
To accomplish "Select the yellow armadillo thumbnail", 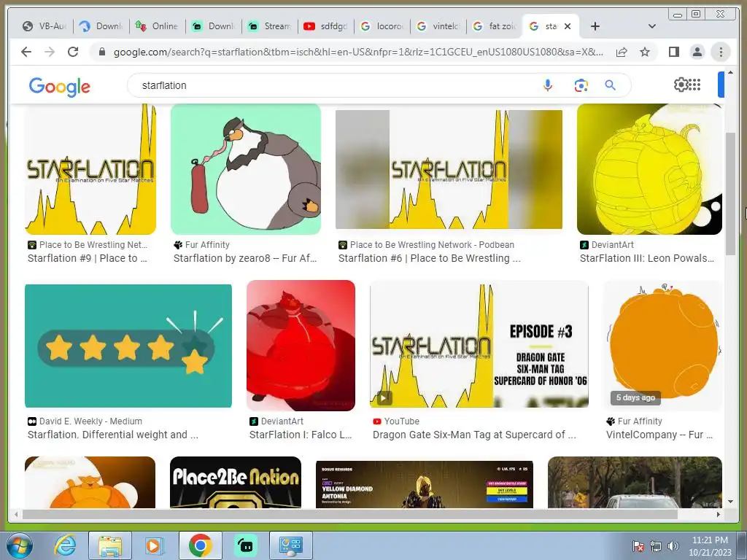I will pyautogui.click(x=649, y=169).
